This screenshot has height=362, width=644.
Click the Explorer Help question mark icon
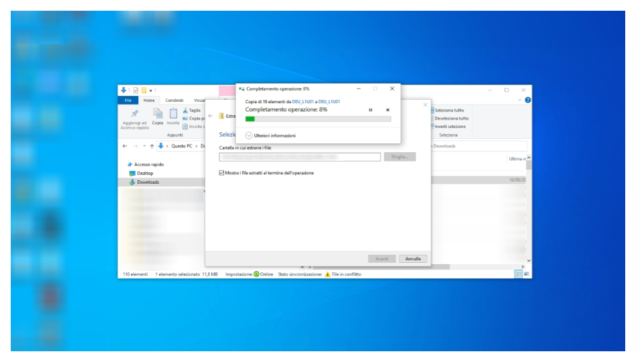[x=528, y=100]
